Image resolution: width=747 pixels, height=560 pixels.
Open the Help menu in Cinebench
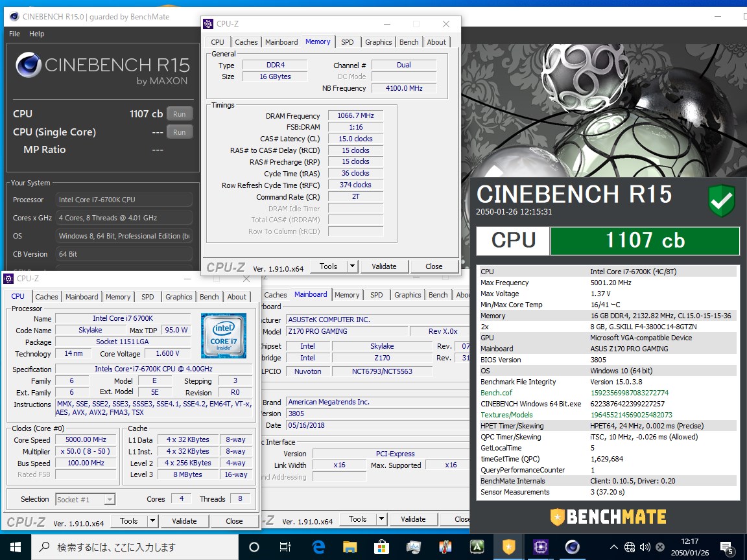tap(37, 34)
